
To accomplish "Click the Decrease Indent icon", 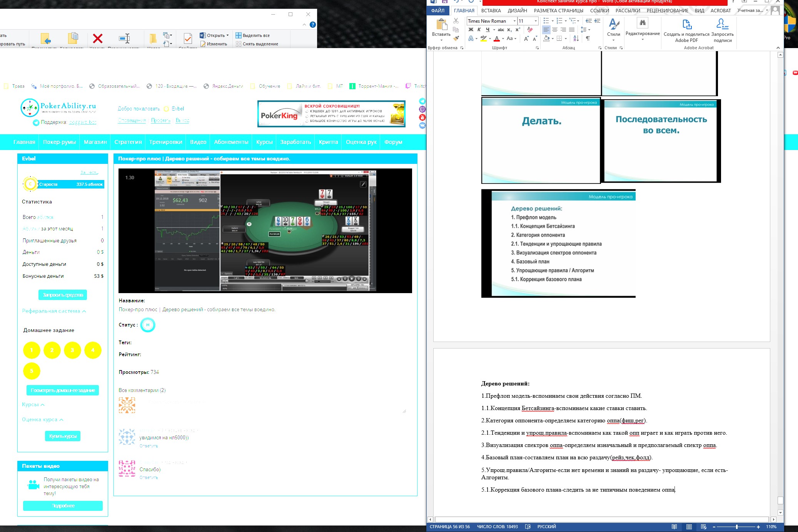I will pyautogui.click(x=589, y=21).
